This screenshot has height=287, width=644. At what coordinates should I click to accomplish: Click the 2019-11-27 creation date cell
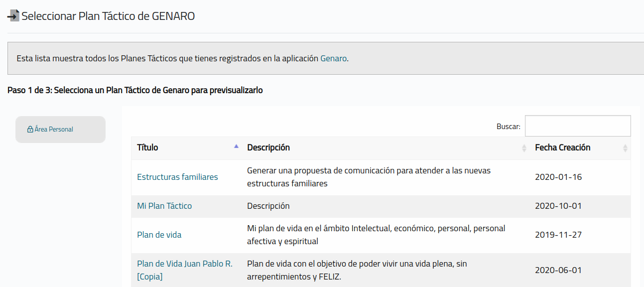[558, 235]
